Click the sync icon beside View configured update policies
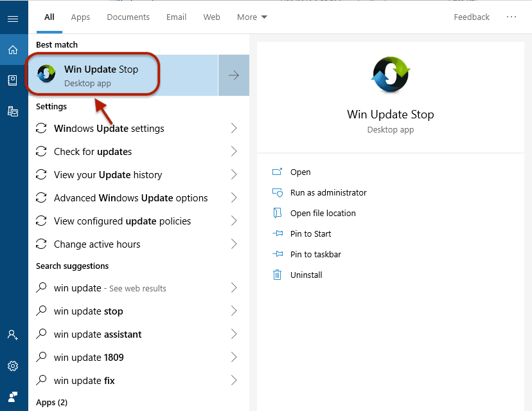Viewport: 532px width, 411px height. click(x=41, y=221)
